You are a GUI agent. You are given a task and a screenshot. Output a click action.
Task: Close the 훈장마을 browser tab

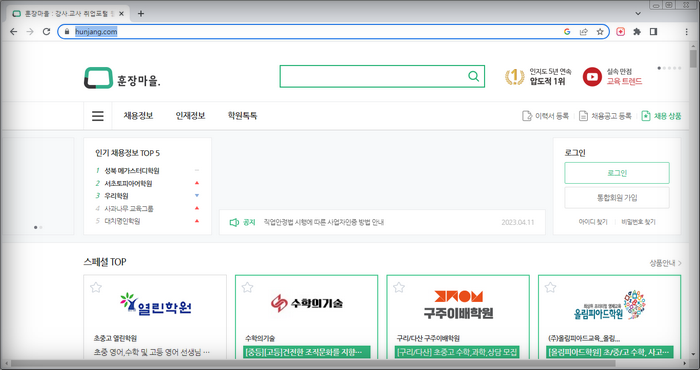pos(121,14)
